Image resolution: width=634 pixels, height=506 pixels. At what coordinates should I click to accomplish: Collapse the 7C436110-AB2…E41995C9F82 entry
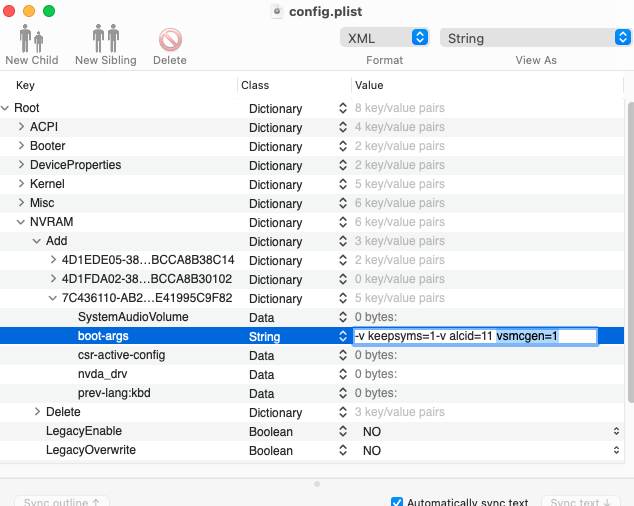[53, 298]
